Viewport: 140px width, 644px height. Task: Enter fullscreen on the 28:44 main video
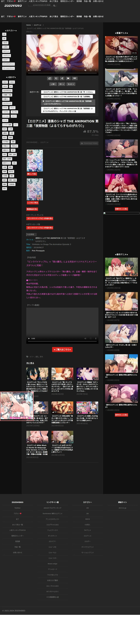pos(90,70)
